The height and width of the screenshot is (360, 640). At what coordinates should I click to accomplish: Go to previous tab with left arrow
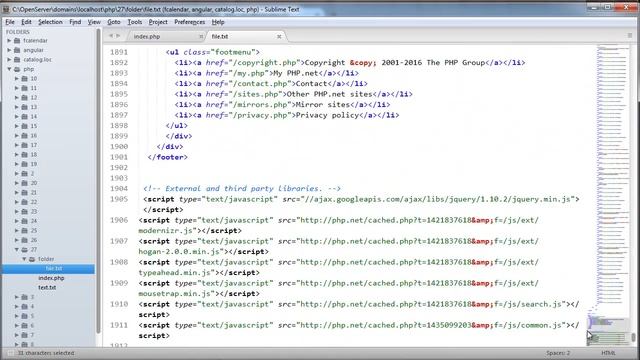pos(111,36)
